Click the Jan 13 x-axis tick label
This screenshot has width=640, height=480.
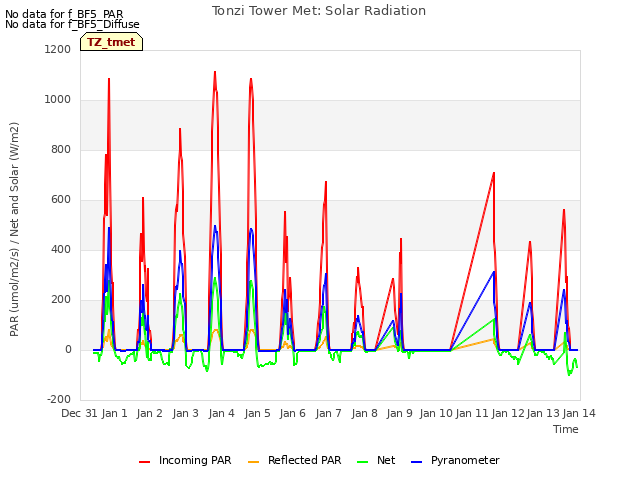[543, 413]
